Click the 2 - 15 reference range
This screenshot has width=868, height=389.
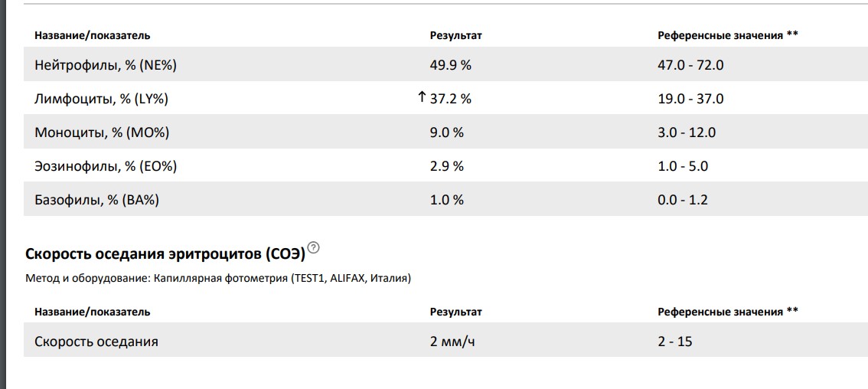[674, 342]
